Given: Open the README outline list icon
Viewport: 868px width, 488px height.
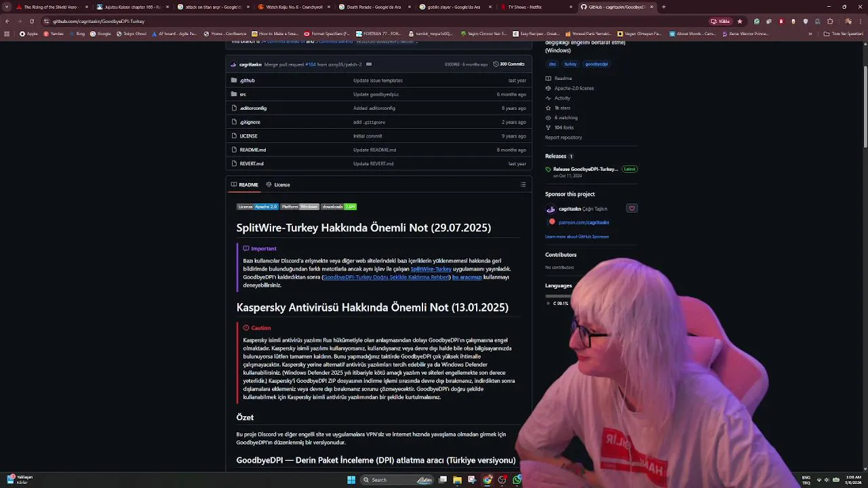Looking at the screenshot, I should pyautogui.click(x=523, y=184).
